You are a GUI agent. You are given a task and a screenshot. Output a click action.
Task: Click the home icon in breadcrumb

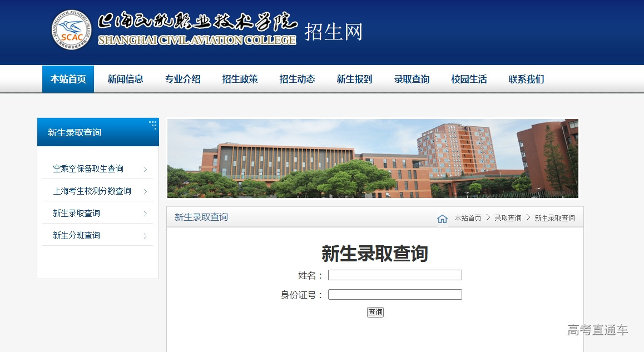442,219
